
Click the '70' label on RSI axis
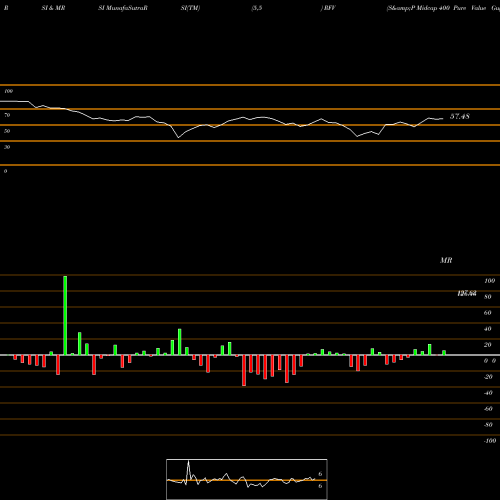click(x=7, y=115)
